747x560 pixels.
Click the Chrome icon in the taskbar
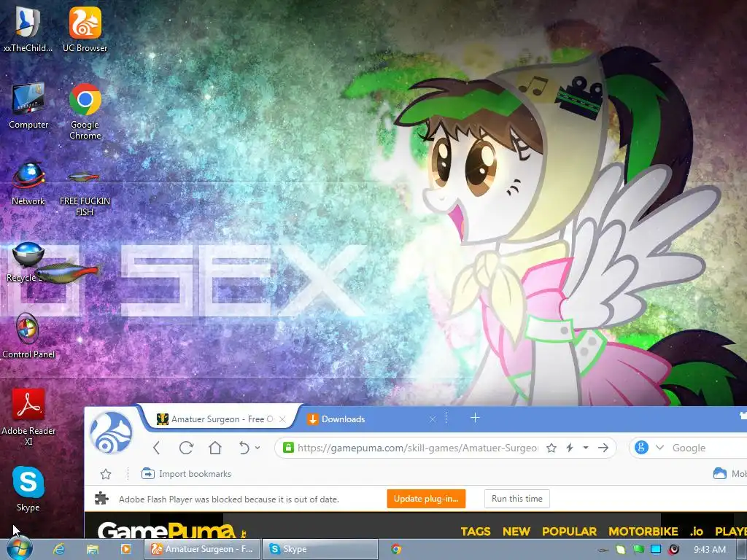[x=396, y=549]
